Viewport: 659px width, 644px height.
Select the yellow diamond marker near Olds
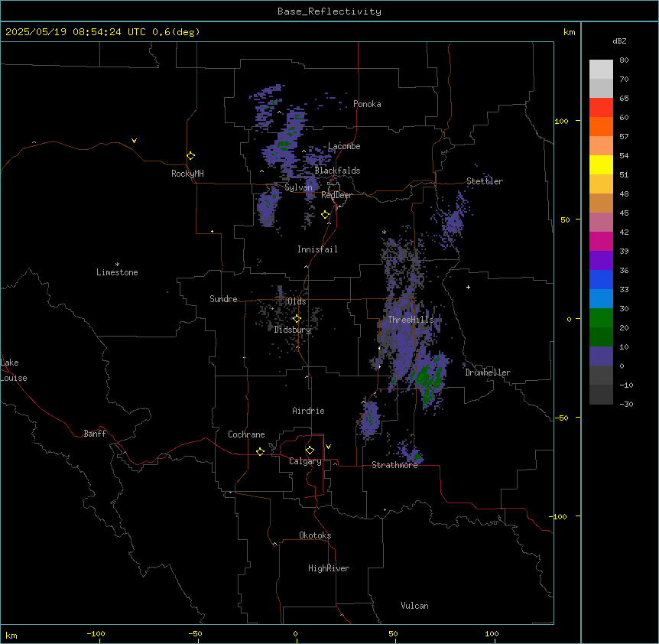pyautogui.click(x=297, y=319)
